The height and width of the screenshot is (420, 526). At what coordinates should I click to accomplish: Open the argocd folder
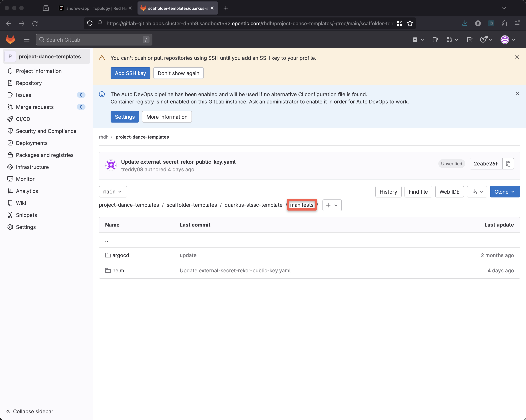tap(121, 255)
